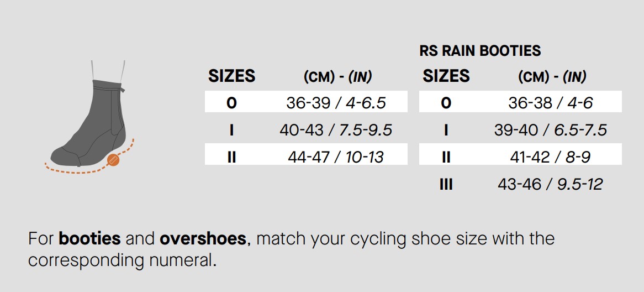The width and height of the screenshot is (644, 292).
Task: Select the size 0 numeral beside 36-39
Action: [x=231, y=103]
